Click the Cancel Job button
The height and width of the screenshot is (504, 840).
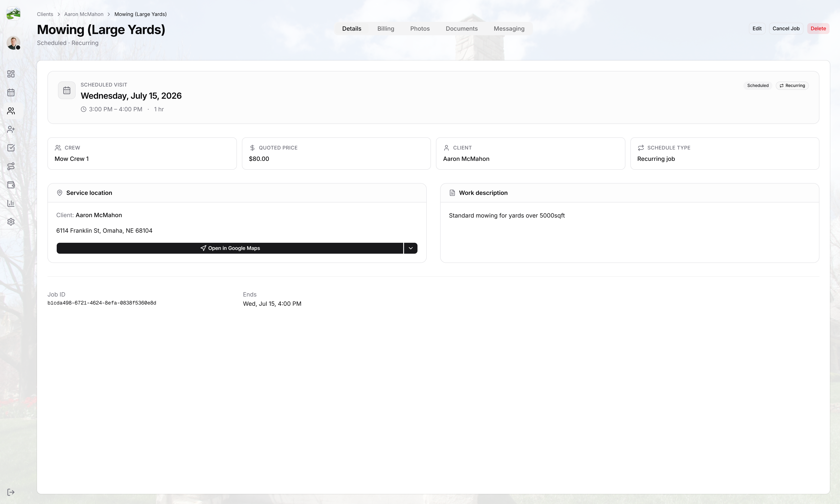click(786, 29)
